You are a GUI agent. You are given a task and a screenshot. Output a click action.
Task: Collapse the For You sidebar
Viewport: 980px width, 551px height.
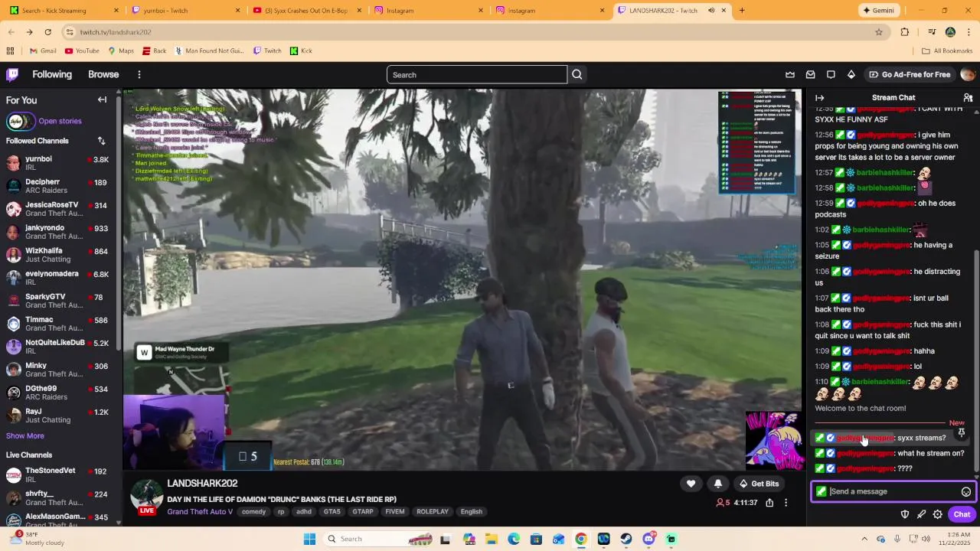coord(102,99)
